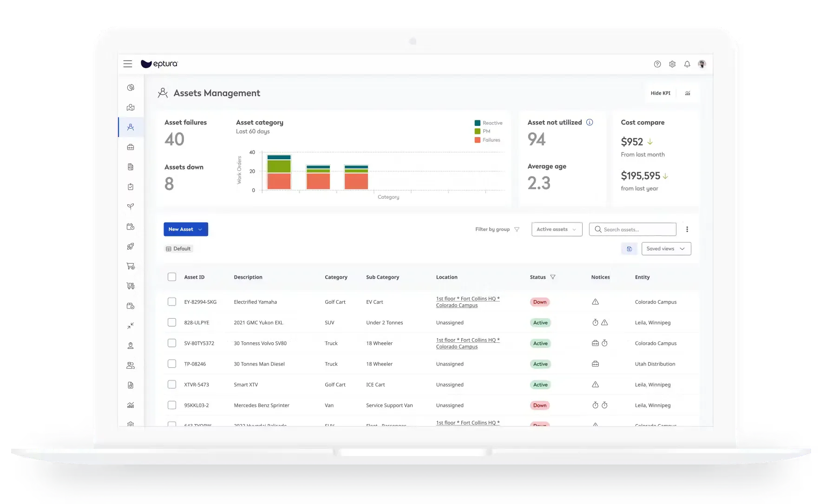The height and width of the screenshot is (504, 826).
Task: Sort by Sub Category column header
Action: tap(382, 277)
